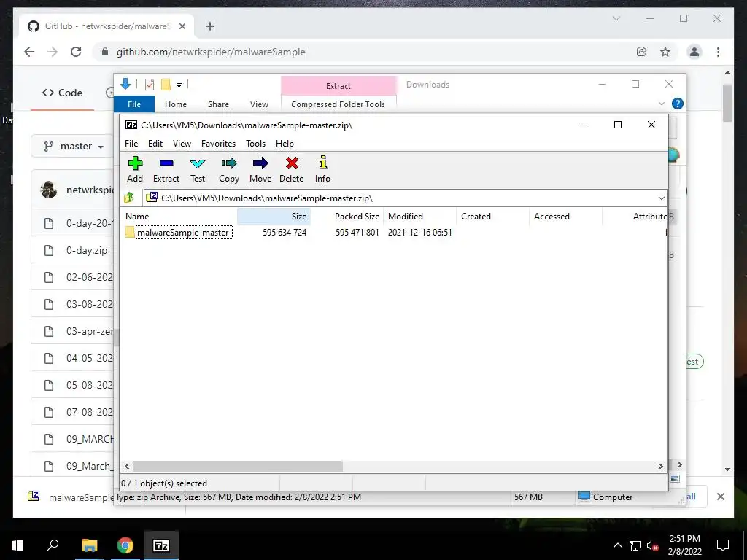The image size is (747, 560).
Task: Click the muted volume tray icon
Action: 652,545
